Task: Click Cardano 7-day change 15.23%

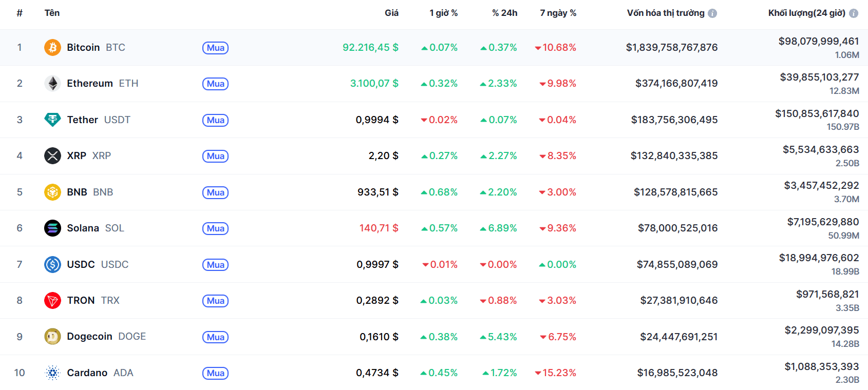Action: [555, 373]
